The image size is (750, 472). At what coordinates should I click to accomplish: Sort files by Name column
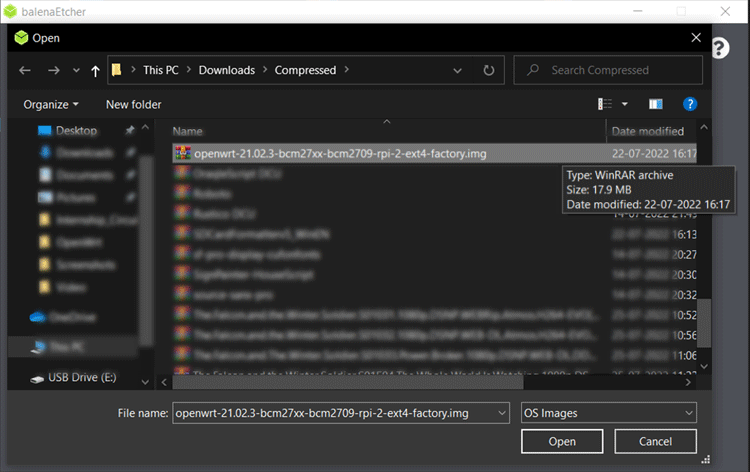point(188,131)
